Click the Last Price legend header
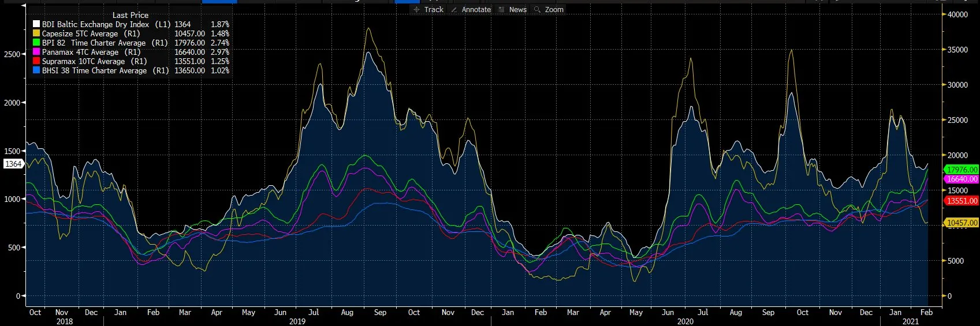Viewport: 980px width, 326px height. (x=131, y=15)
